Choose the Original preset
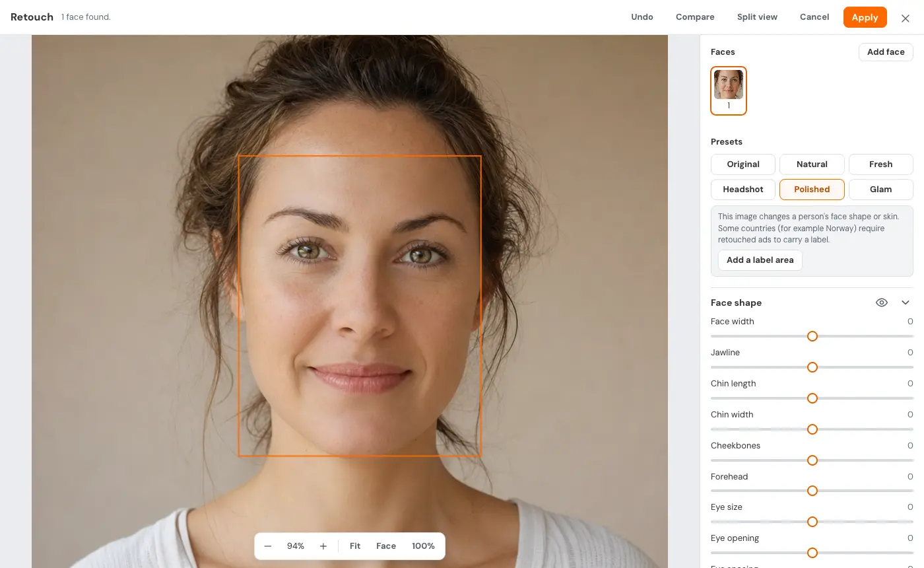924x568 pixels. point(743,164)
